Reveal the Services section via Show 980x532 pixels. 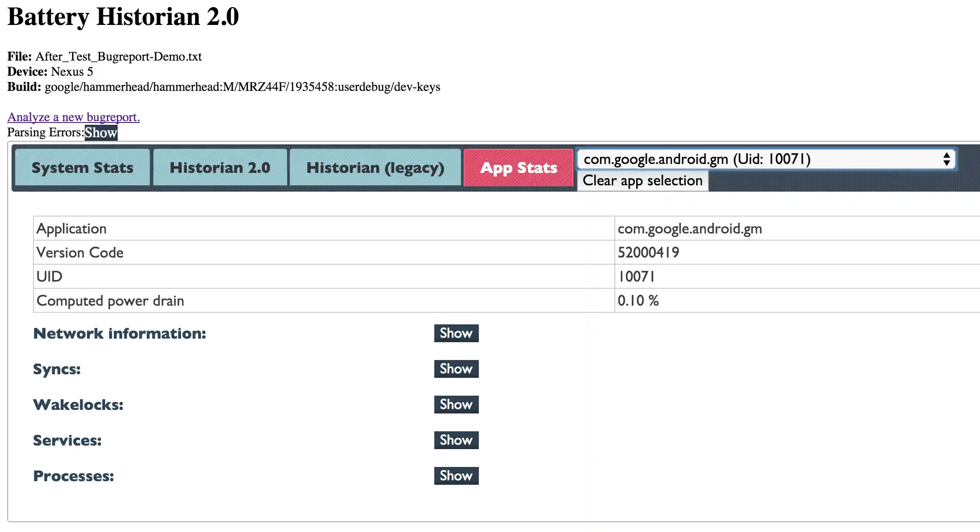point(456,440)
